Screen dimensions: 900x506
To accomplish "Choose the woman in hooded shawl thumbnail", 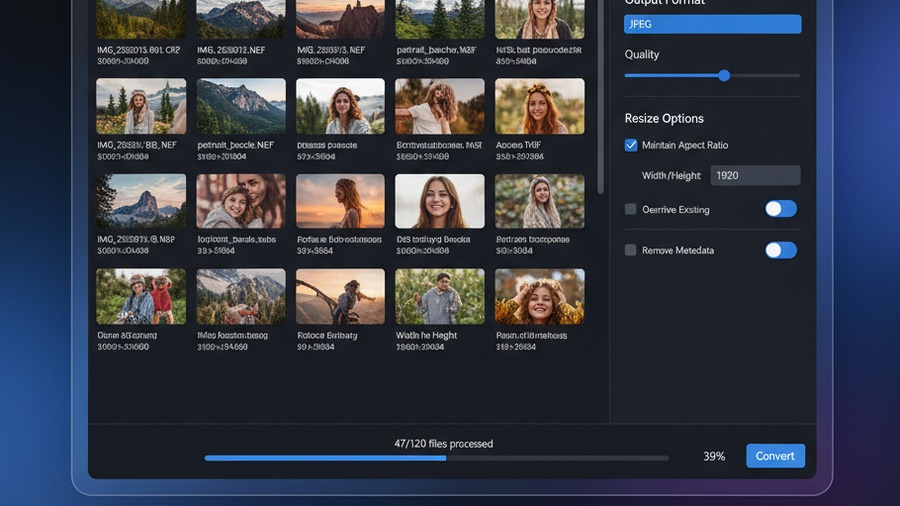I will tap(540, 201).
